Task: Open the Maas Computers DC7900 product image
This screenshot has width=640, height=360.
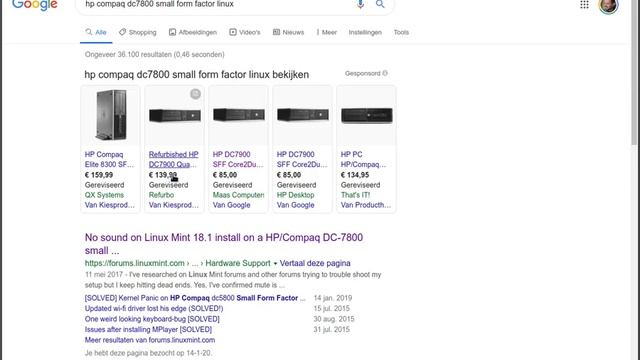Action: point(238,115)
